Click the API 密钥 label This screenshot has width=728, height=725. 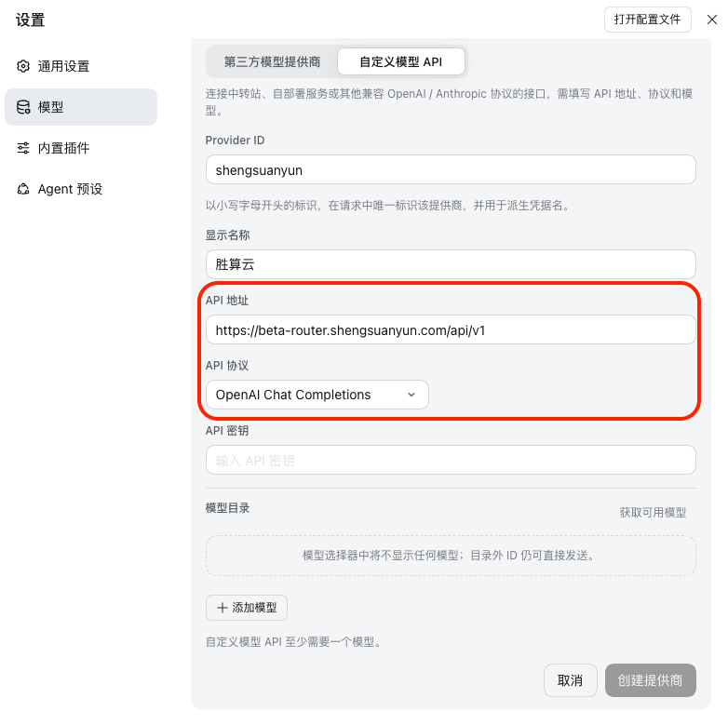pos(227,430)
